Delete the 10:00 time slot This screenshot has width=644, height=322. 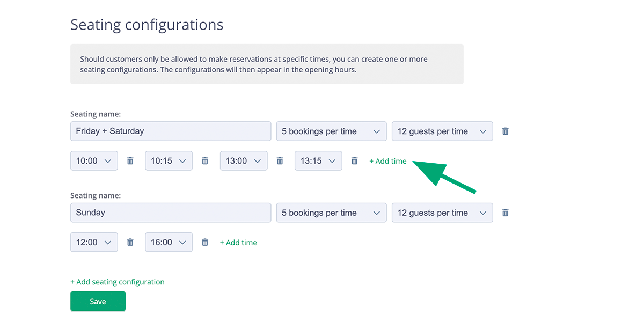pos(130,160)
